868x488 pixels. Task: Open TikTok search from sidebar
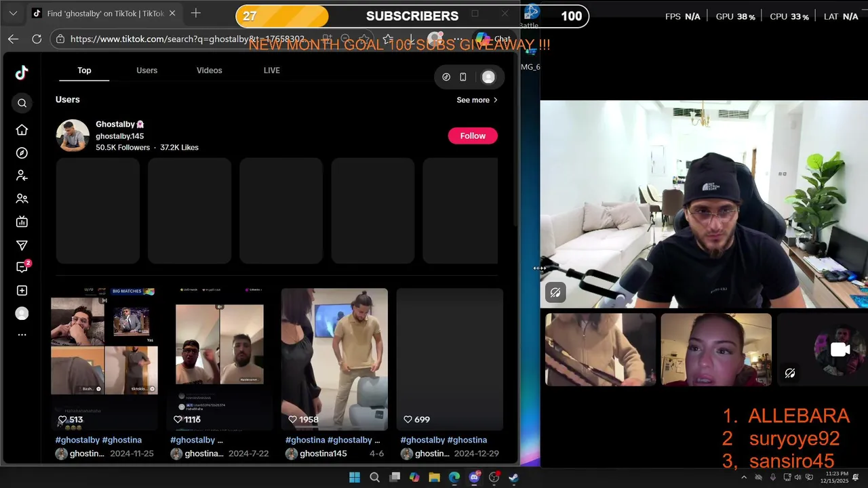(22, 103)
